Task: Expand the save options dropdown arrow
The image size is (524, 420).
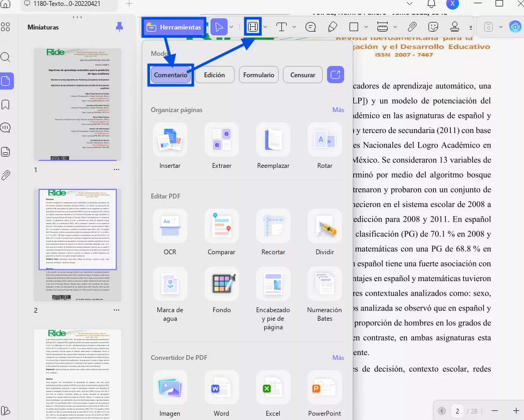Action: 500,27
